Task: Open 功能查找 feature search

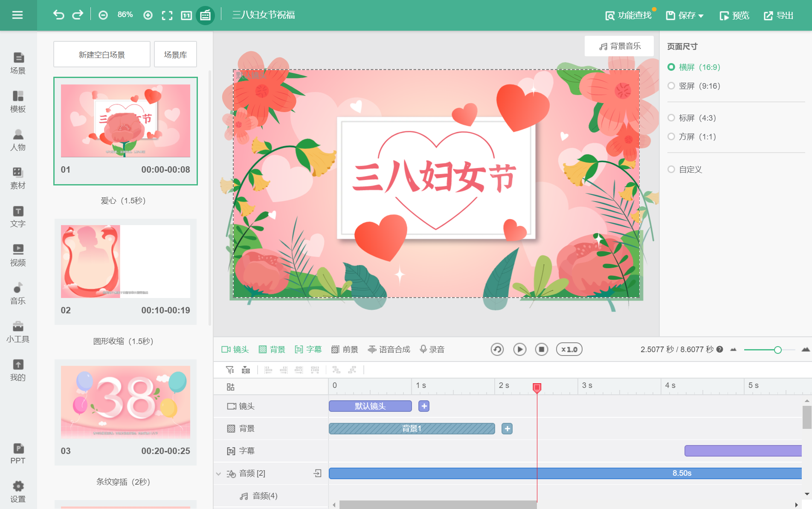Action: pos(629,15)
